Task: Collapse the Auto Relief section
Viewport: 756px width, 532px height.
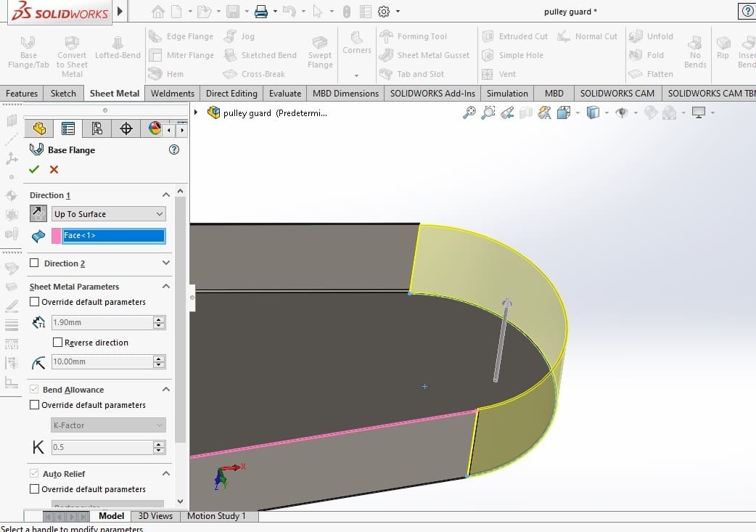Action: click(166, 473)
